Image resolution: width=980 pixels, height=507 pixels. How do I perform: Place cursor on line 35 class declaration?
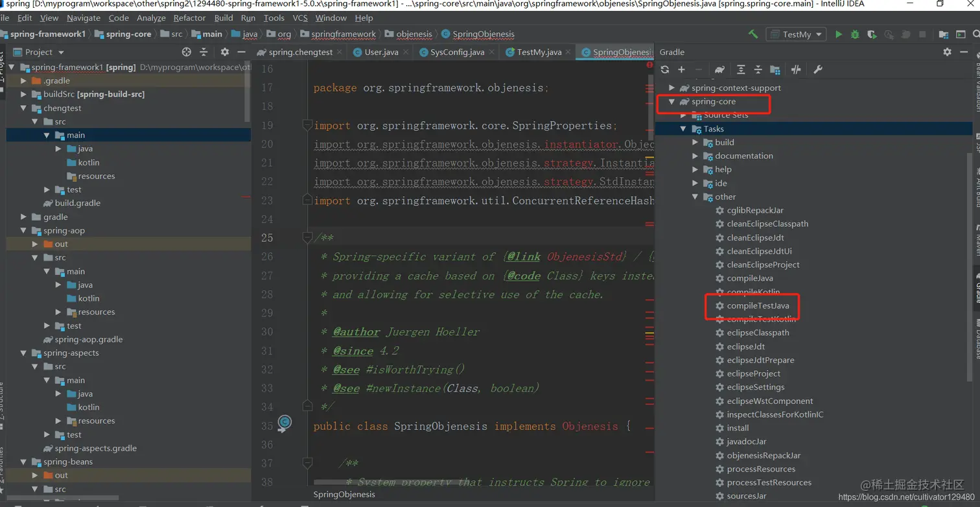click(472, 426)
